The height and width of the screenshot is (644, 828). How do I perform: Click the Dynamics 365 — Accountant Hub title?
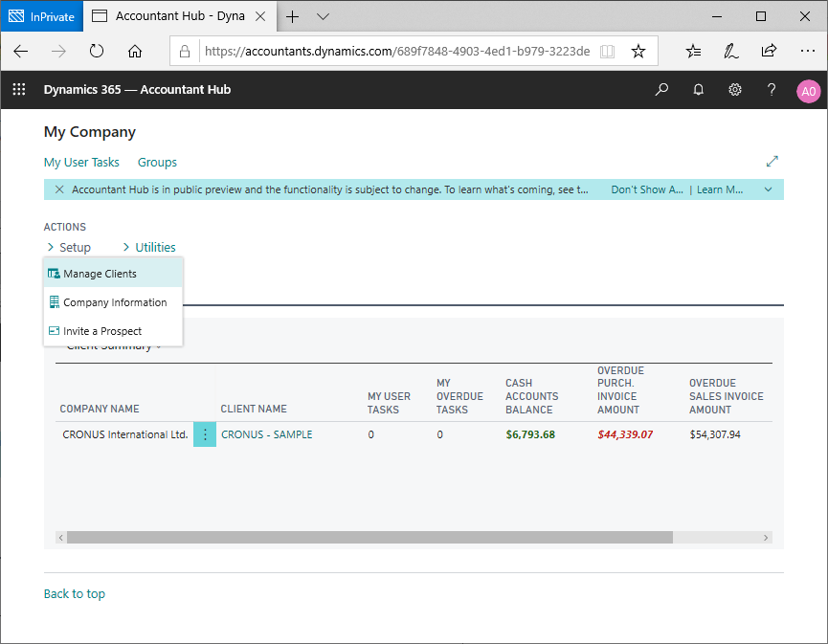tap(137, 90)
